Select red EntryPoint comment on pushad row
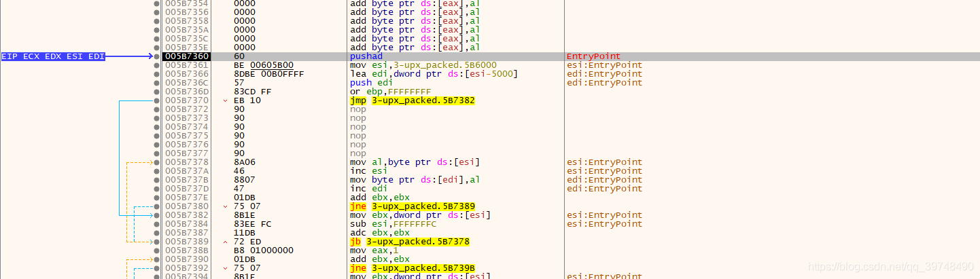This screenshot has height=279, width=980. click(x=593, y=56)
